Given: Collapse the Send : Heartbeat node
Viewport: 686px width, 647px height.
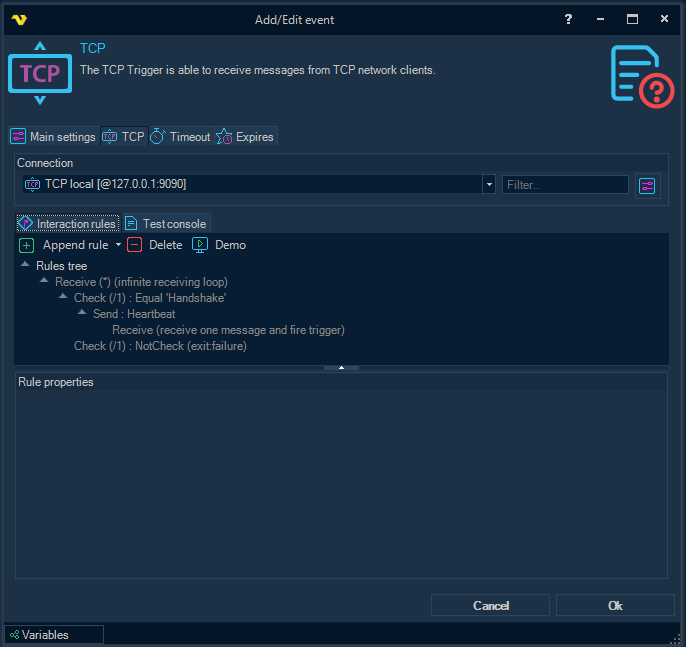Looking at the screenshot, I should tap(82, 314).
